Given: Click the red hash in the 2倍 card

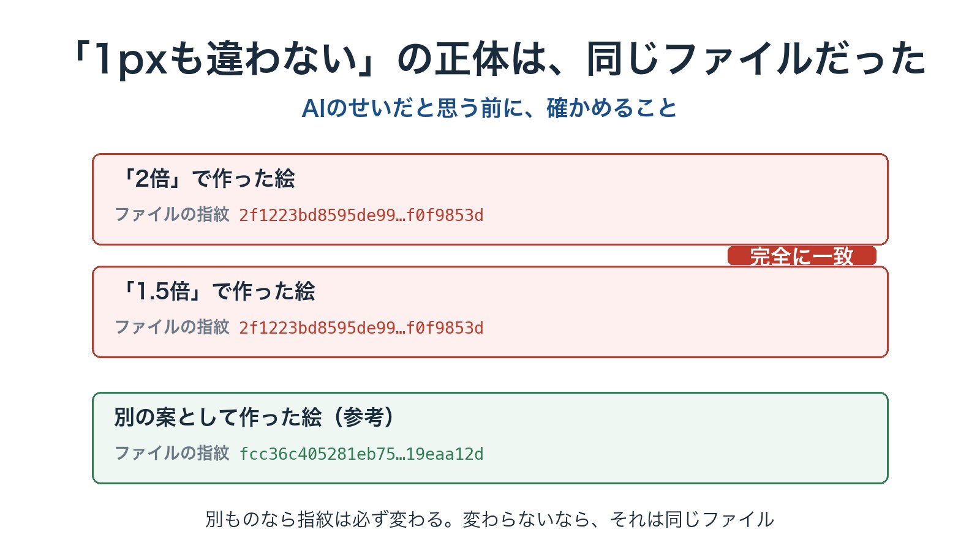Looking at the screenshot, I should 361,215.
